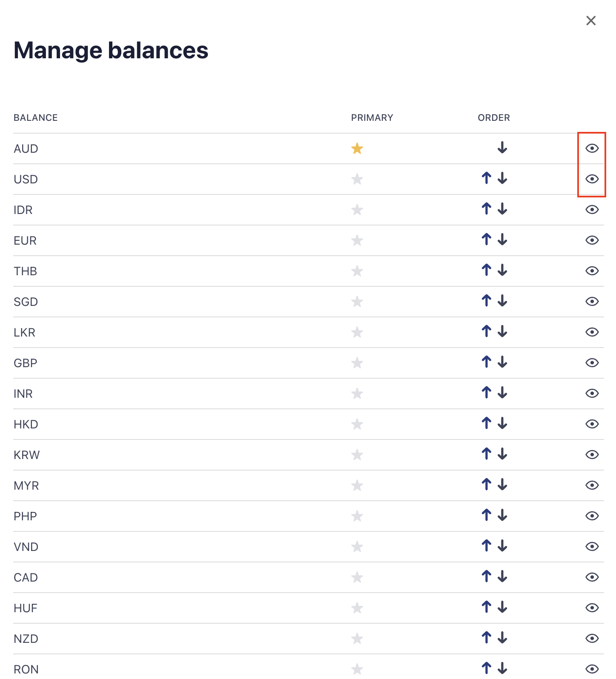Move VND balance up
616x679 pixels.
tap(486, 546)
